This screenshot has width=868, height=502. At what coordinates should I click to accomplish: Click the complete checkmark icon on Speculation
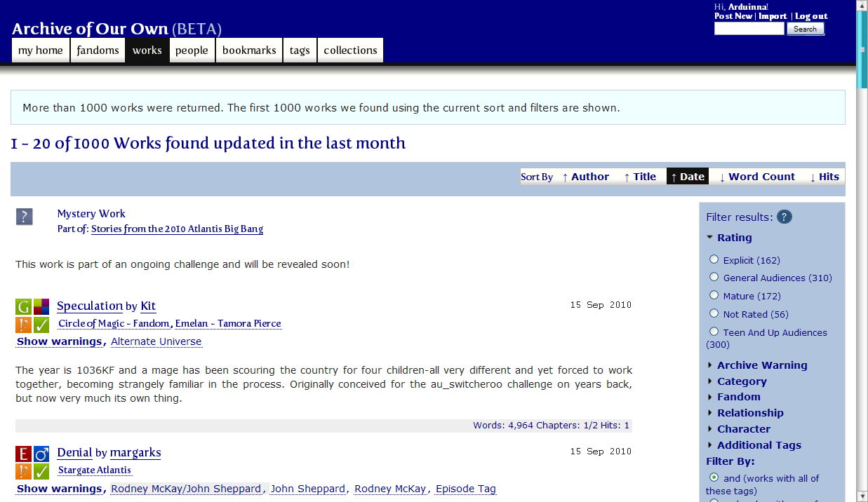coord(41,325)
